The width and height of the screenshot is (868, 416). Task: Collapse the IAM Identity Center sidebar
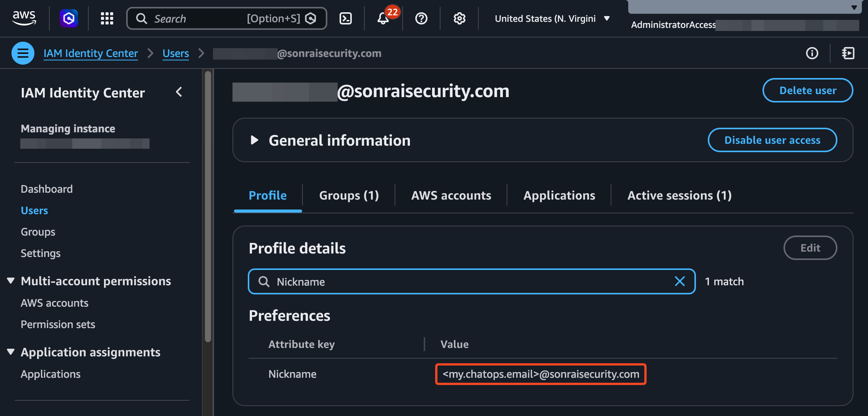click(x=179, y=92)
